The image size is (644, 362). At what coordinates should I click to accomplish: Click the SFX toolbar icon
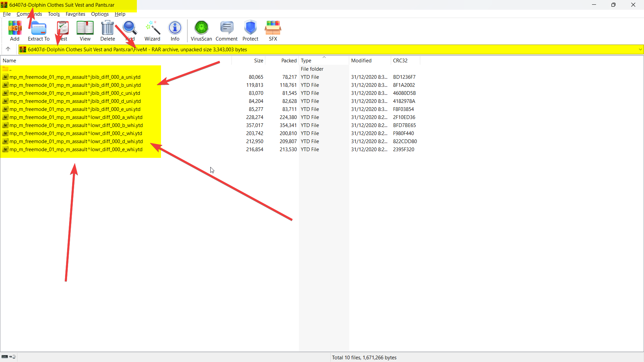(273, 31)
